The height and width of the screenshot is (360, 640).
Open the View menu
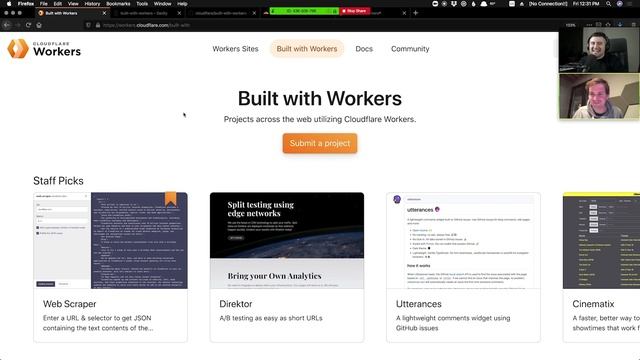click(73, 4)
